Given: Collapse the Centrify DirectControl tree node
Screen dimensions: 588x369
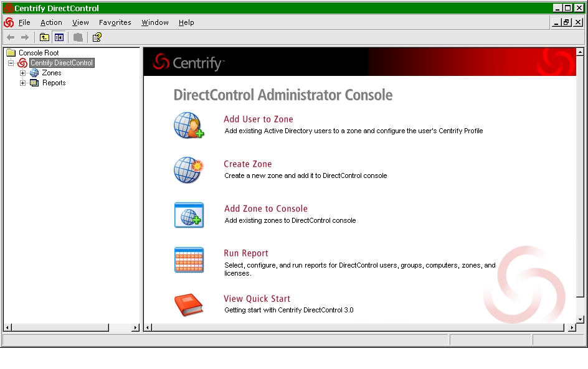Looking at the screenshot, I should tap(11, 63).
